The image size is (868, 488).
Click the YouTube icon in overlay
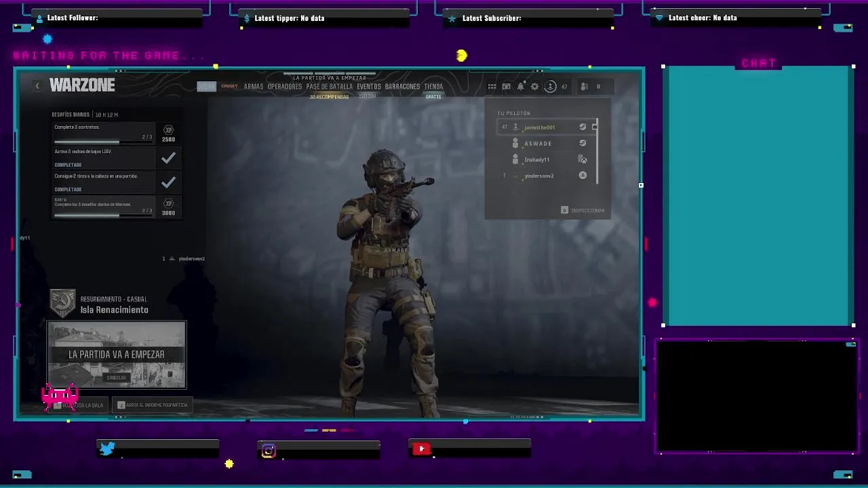point(421,449)
